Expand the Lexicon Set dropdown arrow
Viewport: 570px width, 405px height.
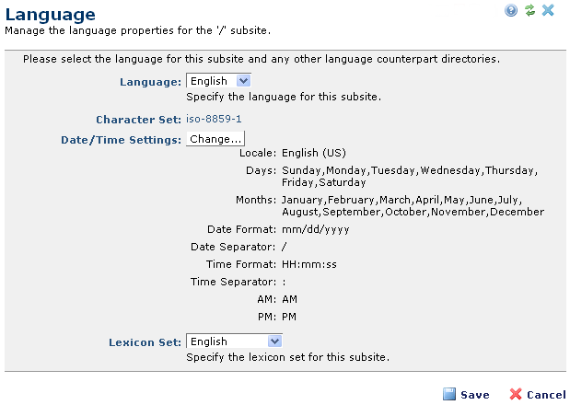274,341
